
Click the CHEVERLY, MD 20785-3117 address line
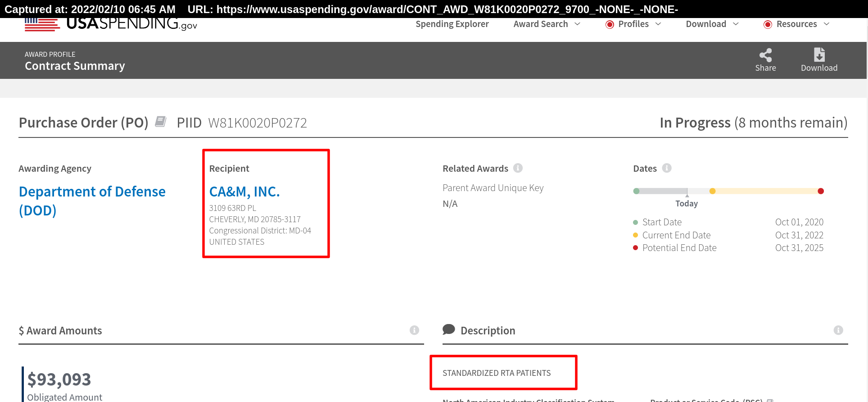[255, 219]
